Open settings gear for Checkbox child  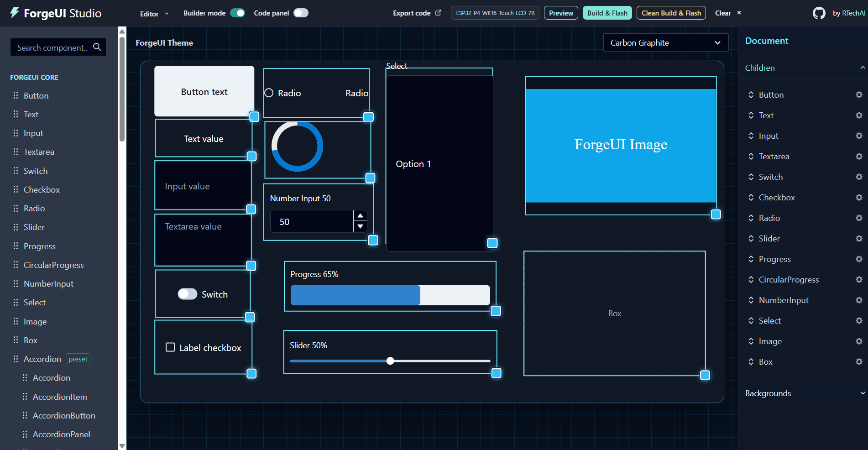[859, 198]
